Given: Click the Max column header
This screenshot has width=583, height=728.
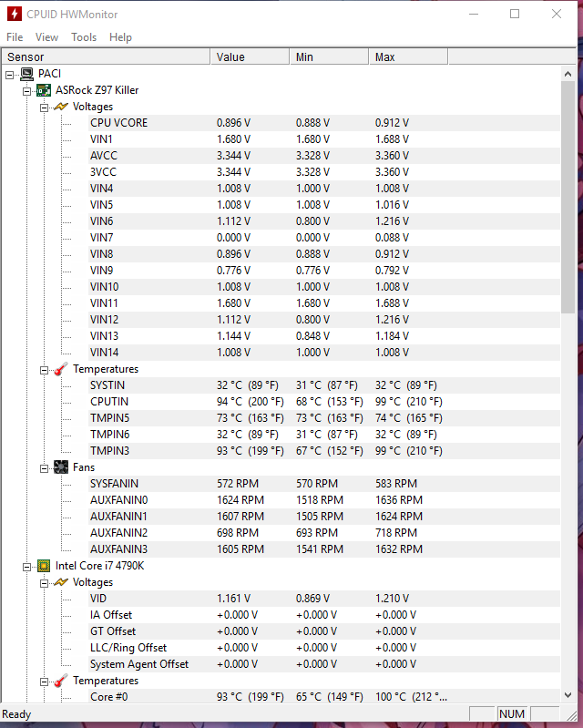Looking at the screenshot, I should coord(408,56).
